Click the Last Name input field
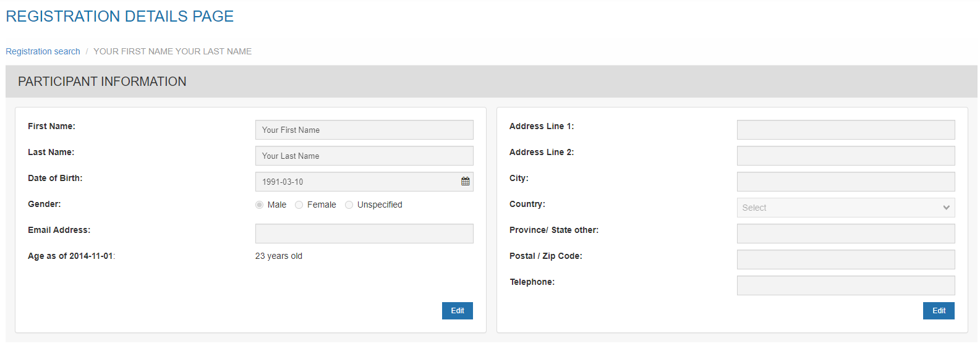This screenshot has width=980, height=346. 364,156
